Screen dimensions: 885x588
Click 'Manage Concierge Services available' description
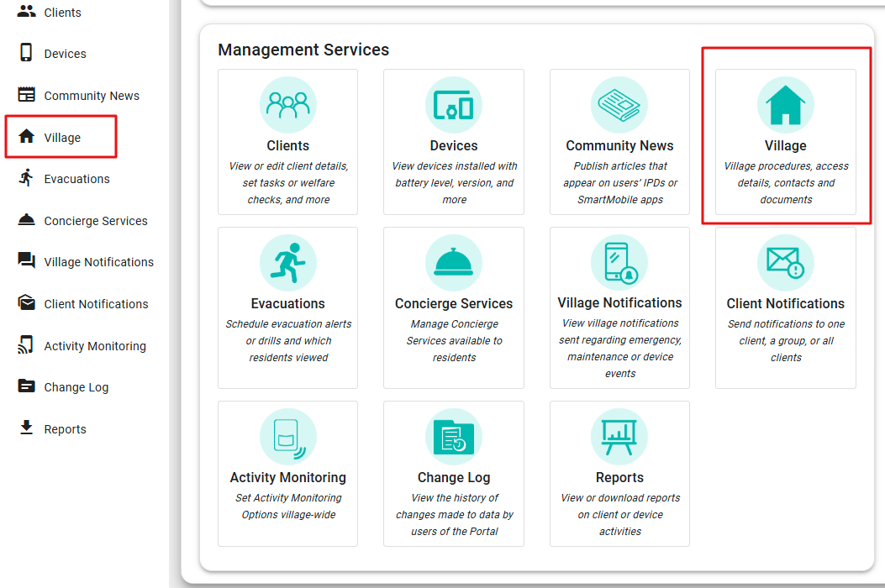click(x=454, y=341)
